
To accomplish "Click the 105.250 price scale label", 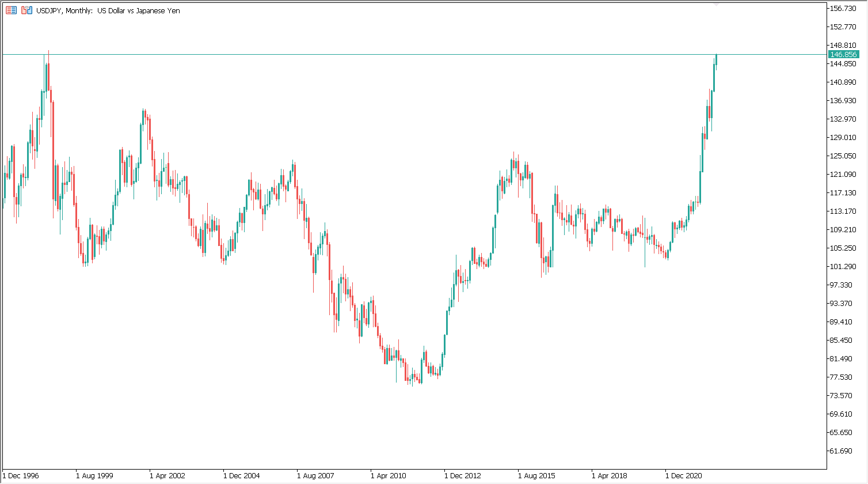I will (x=844, y=248).
